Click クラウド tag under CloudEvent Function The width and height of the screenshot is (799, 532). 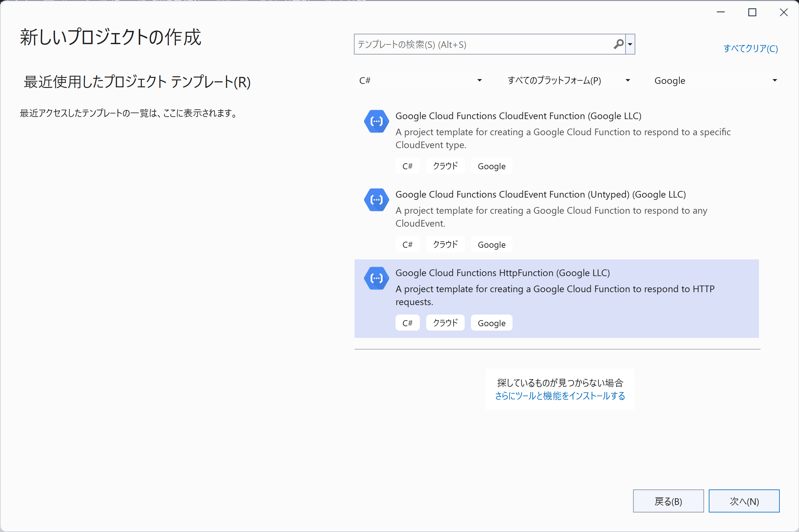[x=445, y=166]
